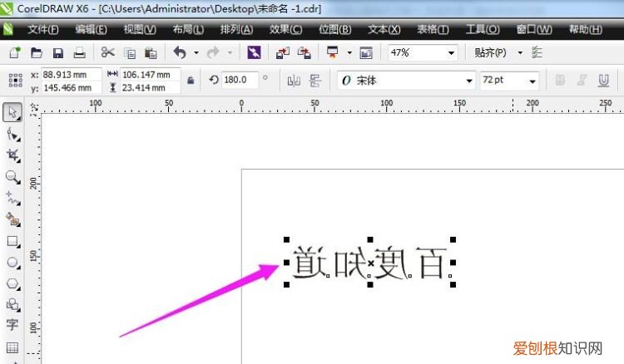Viewport: 624px width, 364px height.
Task: Click the Export icon
Action: 304,52
